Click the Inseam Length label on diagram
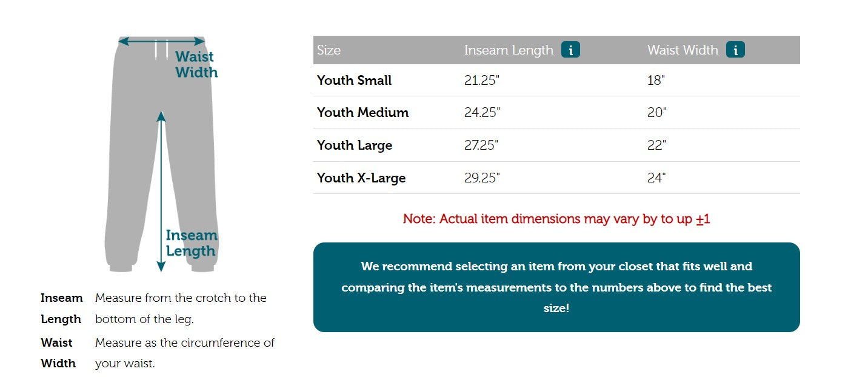 coord(191,243)
